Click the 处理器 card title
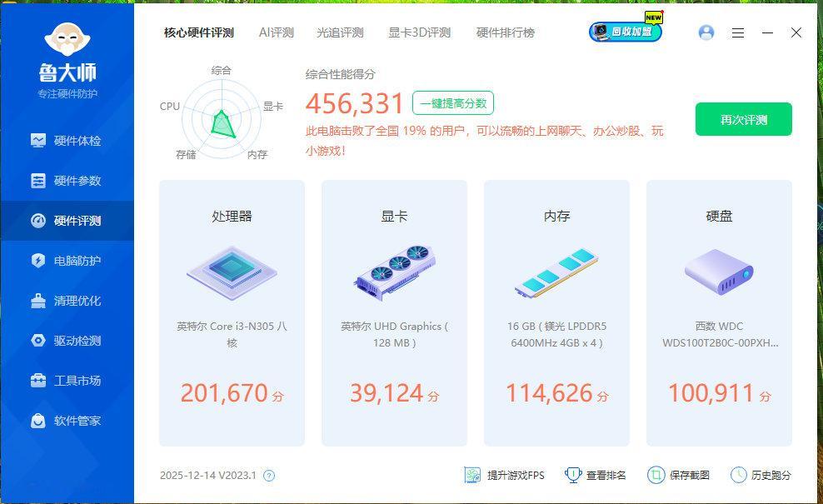823x504 pixels. (x=232, y=216)
